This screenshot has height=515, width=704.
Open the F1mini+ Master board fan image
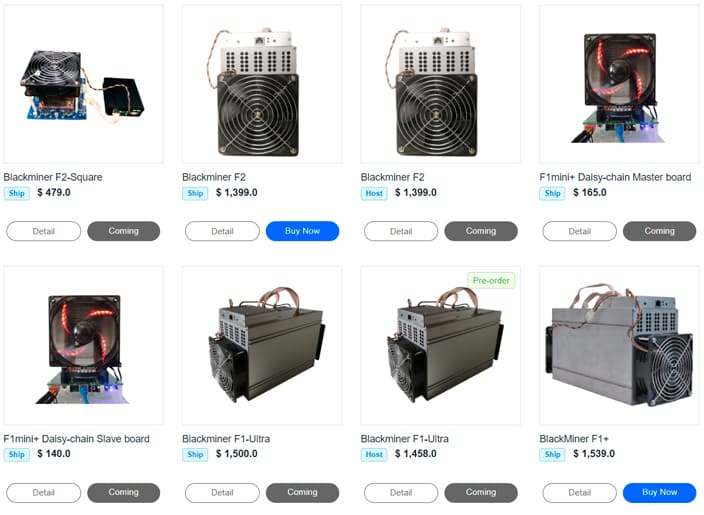click(x=619, y=84)
